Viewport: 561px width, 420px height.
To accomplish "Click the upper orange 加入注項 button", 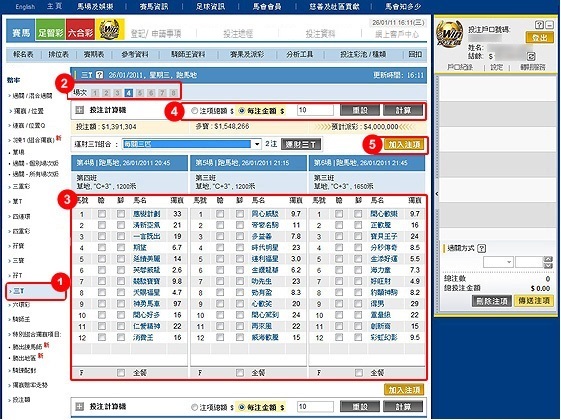I will pos(405,145).
